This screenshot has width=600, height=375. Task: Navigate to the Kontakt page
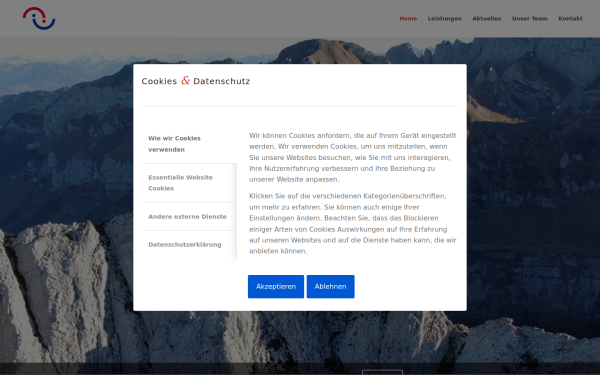click(x=570, y=18)
